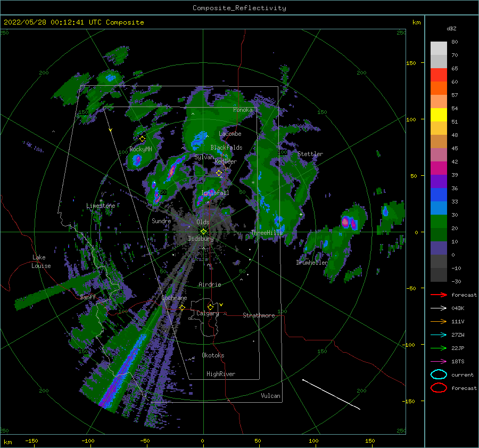
Task: Click the -30 value on the dBZ scale
Action: [456, 282]
